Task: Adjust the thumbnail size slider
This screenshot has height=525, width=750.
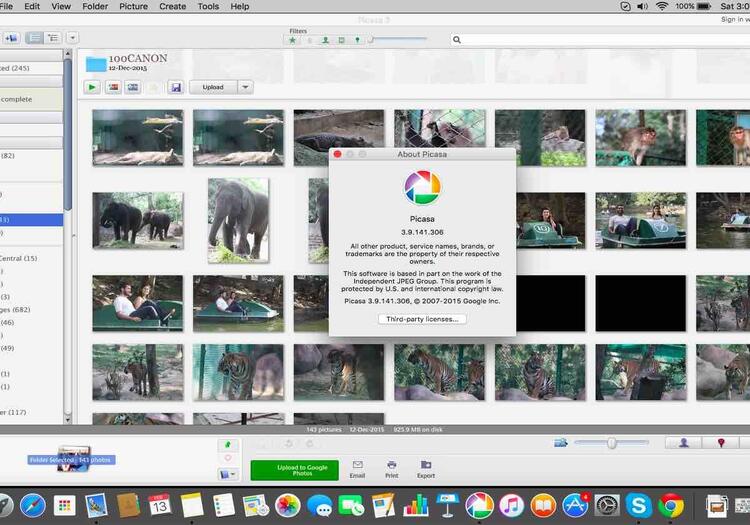Action: click(x=612, y=442)
